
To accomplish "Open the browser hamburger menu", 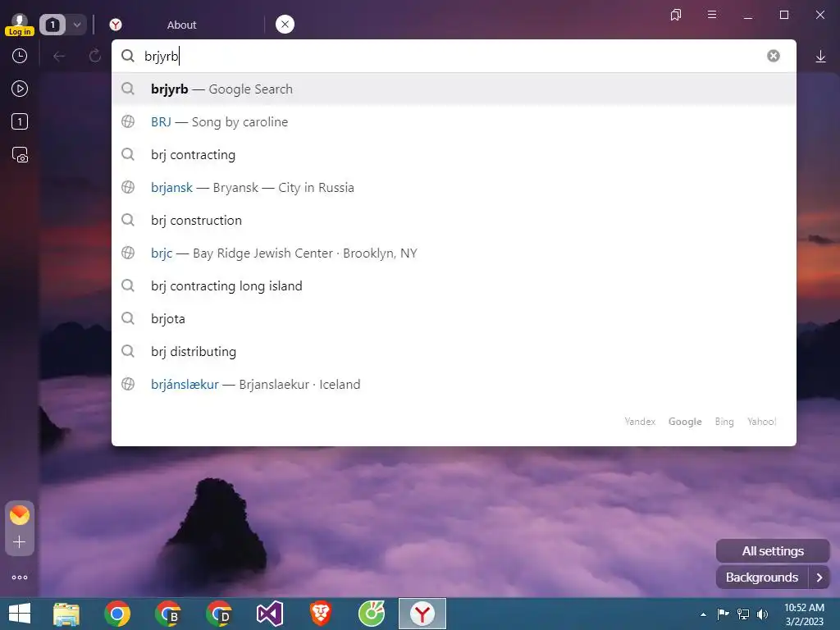I will 712,15.
